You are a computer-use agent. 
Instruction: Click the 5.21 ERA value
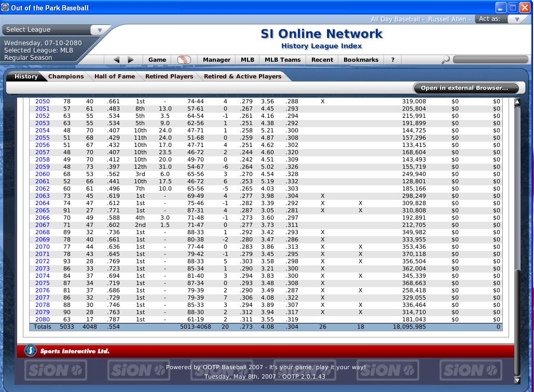[267, 130]
